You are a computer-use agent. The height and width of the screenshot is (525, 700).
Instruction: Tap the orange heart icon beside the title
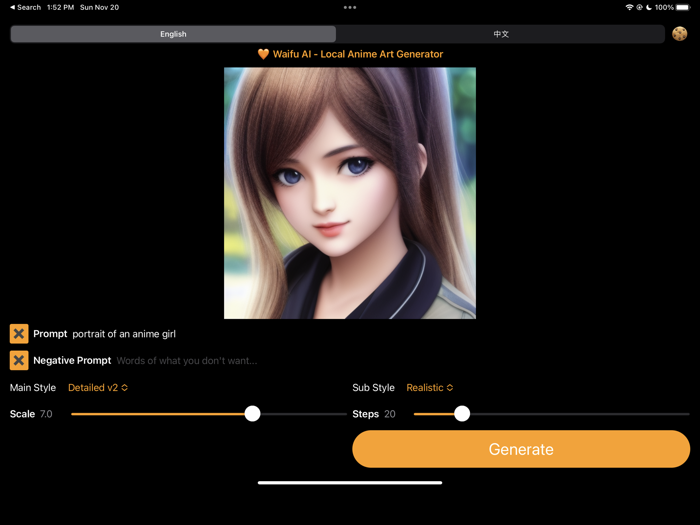[263, 54]
